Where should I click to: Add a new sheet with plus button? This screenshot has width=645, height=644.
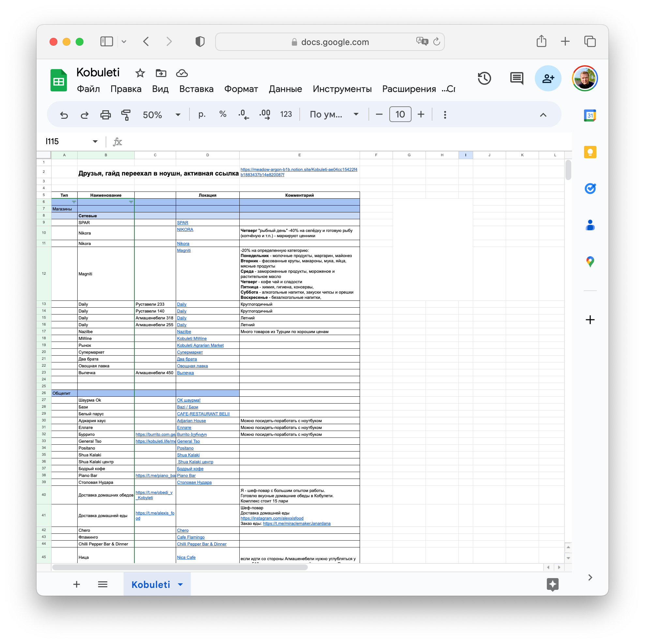pos(76,584)
